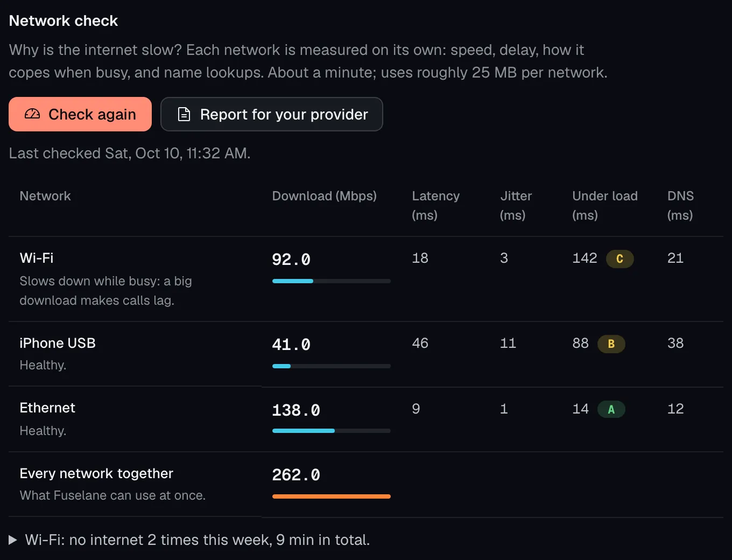
Task: Click the 138.0 download value
Action: 296,410
